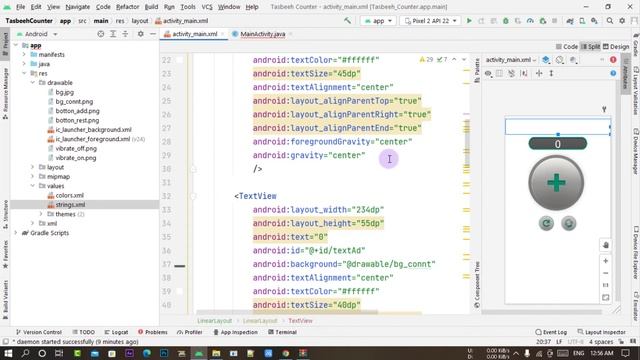Switch to Code view mode
640x360 pixels.
click(567, 47)
